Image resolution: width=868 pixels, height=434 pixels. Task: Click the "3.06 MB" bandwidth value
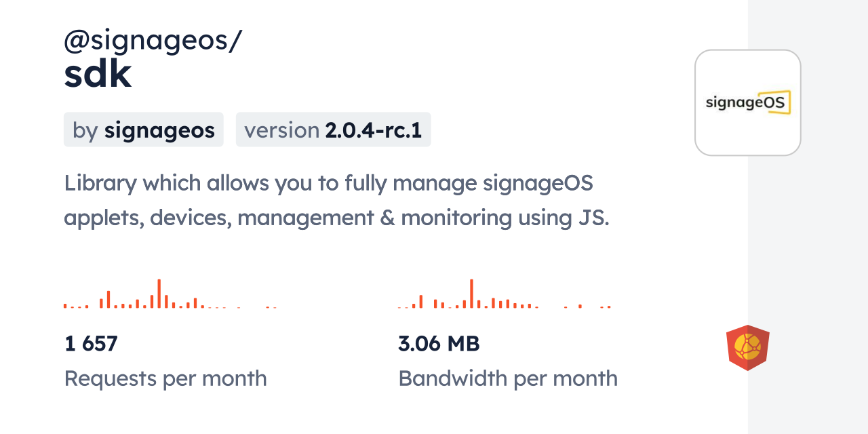click(439, 344)
